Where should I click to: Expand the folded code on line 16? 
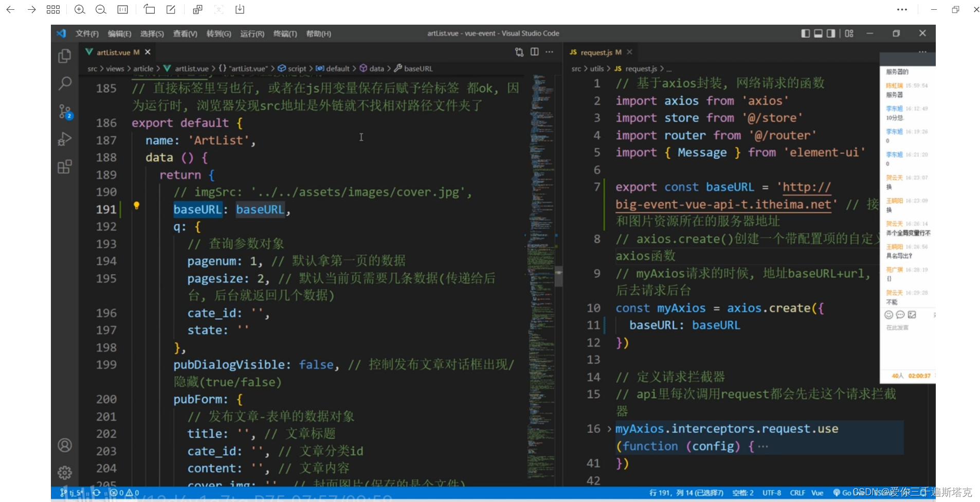coord(609,429)
